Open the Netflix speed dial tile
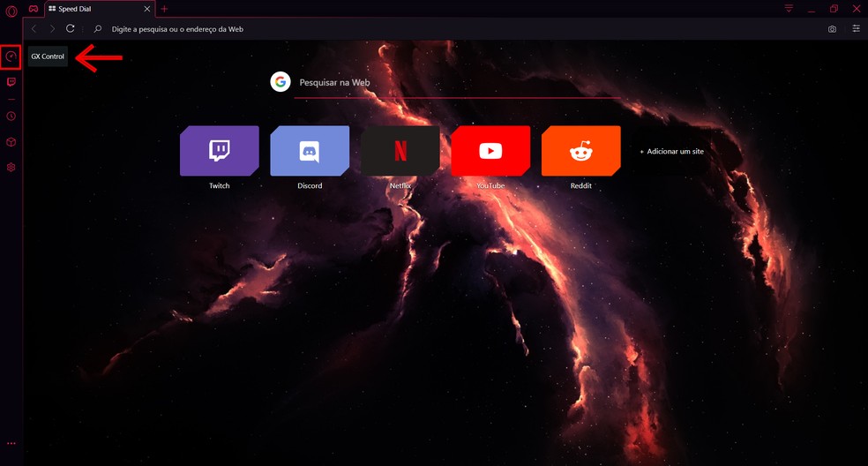Viewport: 868px width, 466px height. 400,151
